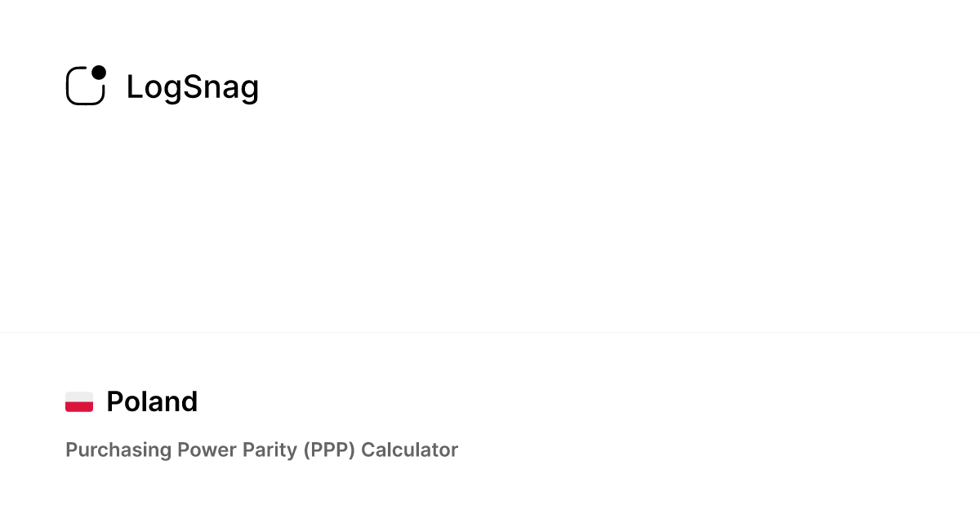The height and width of the screenshot is (514, 980).
Task: Click the Purchasing Power Parity Calculator subtitle
Action: pos(261,450)
